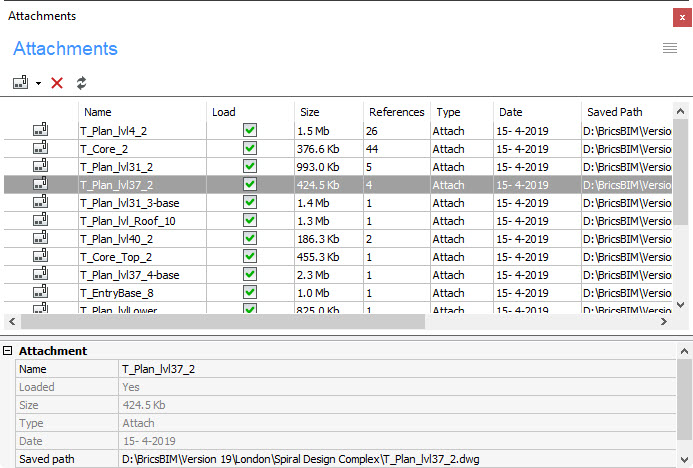This screenshot has height=468, width=693.
Task: Open the panel hamburger menu
Action: click(x=670, y=48)
